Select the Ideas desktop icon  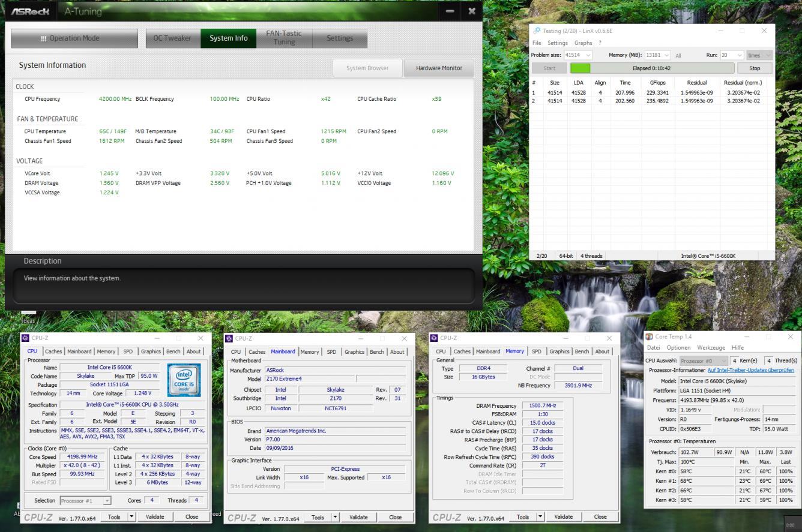[x=28, y=317]
